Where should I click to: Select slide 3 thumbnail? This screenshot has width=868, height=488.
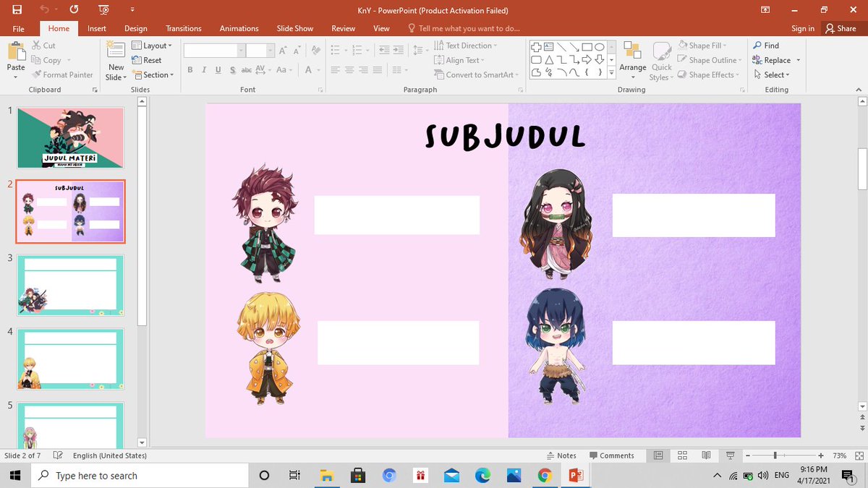70,285
